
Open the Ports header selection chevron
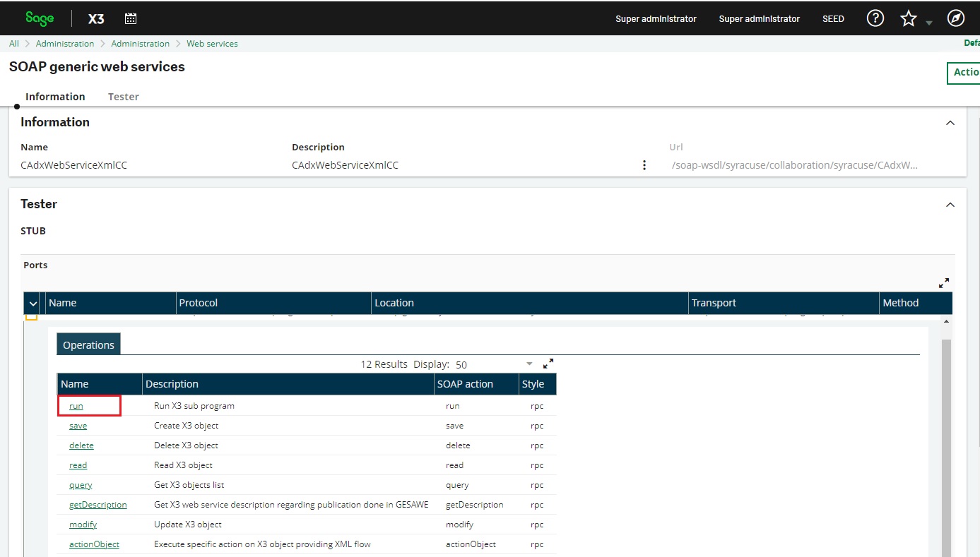pos(33,303)
